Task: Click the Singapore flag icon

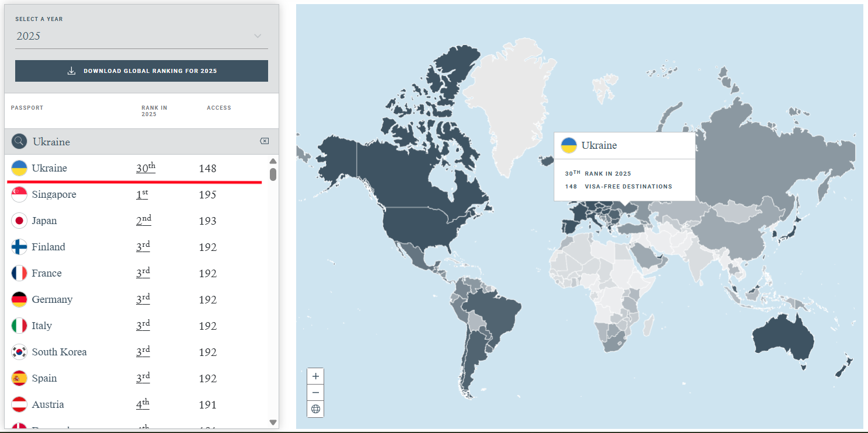Action: tap(19, 194)
